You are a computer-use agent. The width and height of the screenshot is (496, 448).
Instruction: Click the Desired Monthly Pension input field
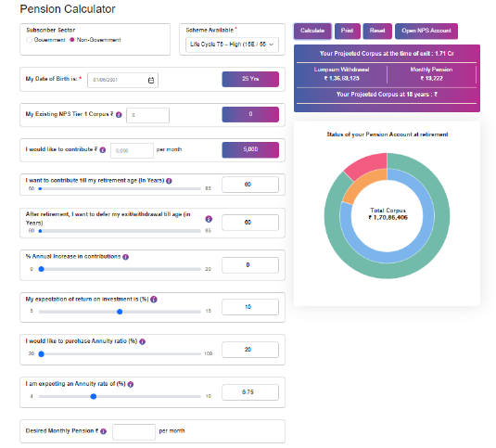pos(134,432)
